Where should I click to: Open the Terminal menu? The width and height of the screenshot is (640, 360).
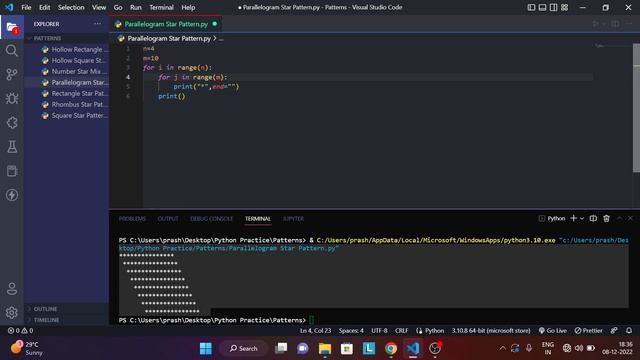pos(161,7)
